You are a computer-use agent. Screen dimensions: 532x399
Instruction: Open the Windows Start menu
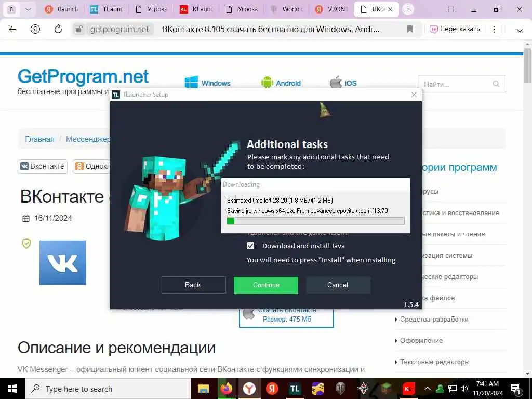point(12,389)
